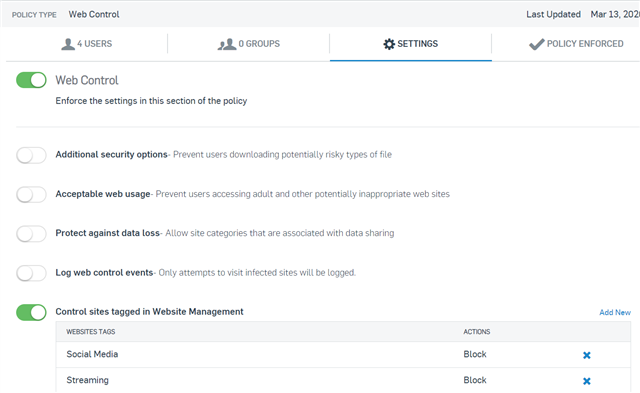Click the Add New link
The height and width of the screenshot is (393, 640).
coord(615,313)
